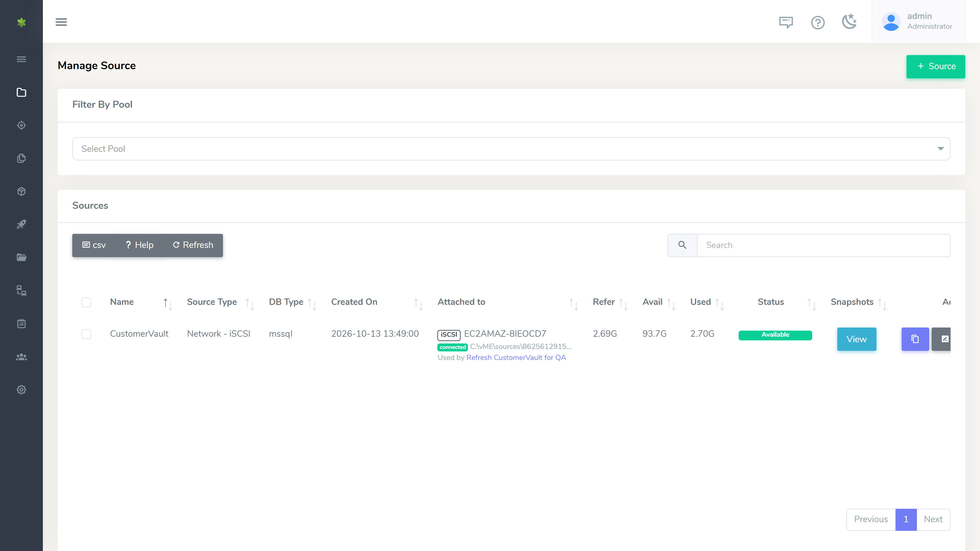Select the folder source icon in sidebar
The image size is (980, 551).
[x=21, y=92]
